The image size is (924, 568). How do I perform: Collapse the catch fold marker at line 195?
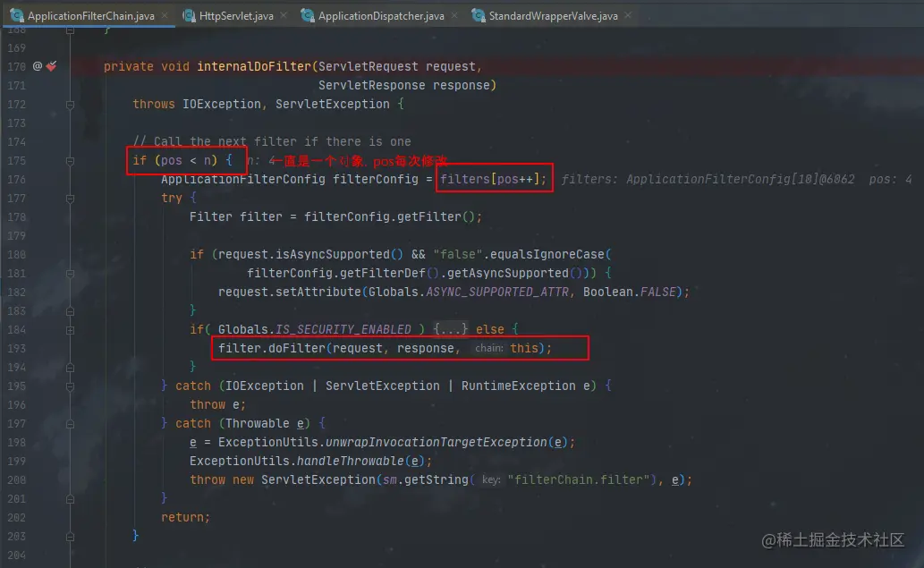point(70,386)
